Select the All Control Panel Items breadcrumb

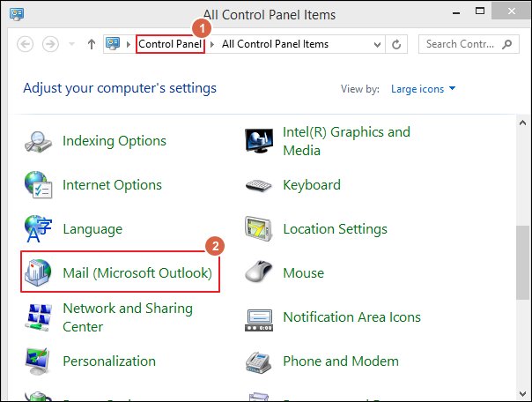point(275,44)
